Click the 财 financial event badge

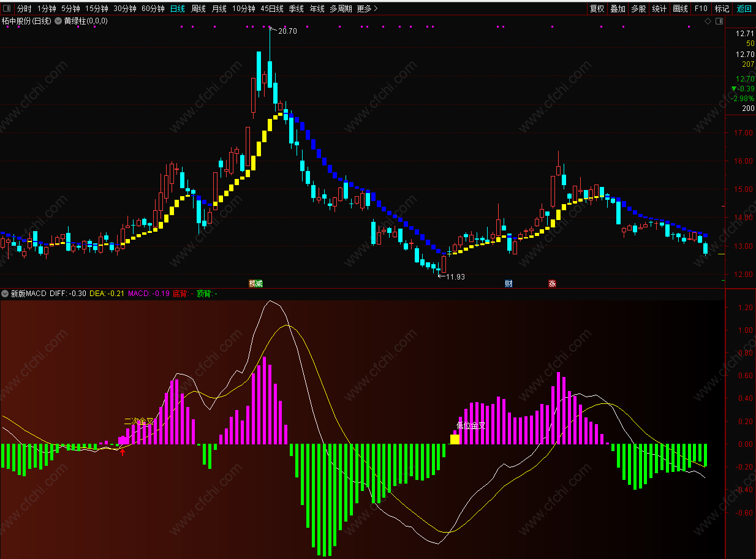508,284
